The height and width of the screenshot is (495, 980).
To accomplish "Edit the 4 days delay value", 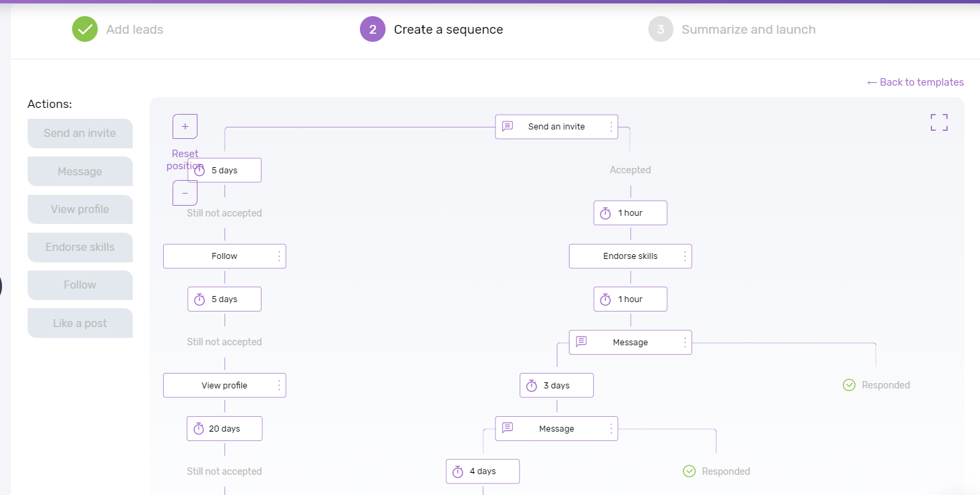I will (x=483, y=471).
